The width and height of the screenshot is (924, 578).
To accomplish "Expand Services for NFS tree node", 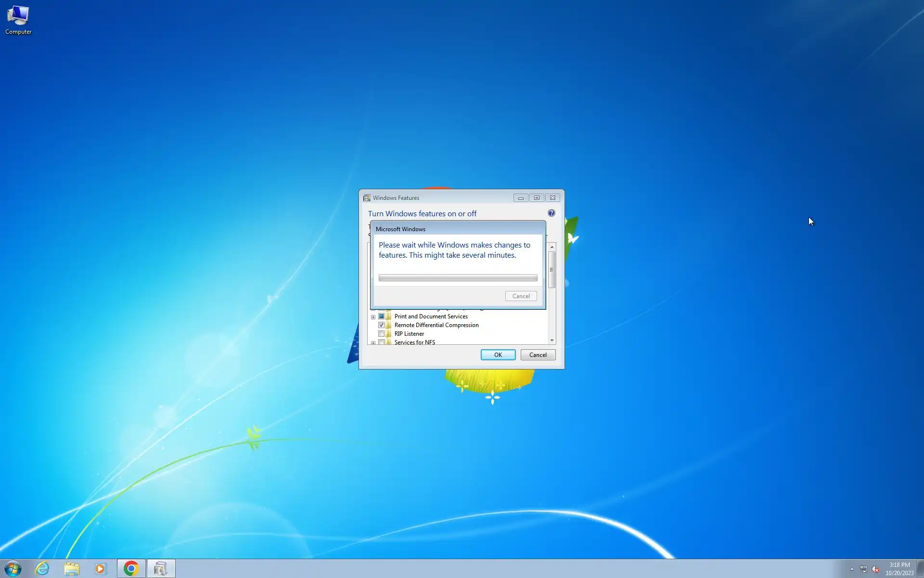I will click(373, 342).
